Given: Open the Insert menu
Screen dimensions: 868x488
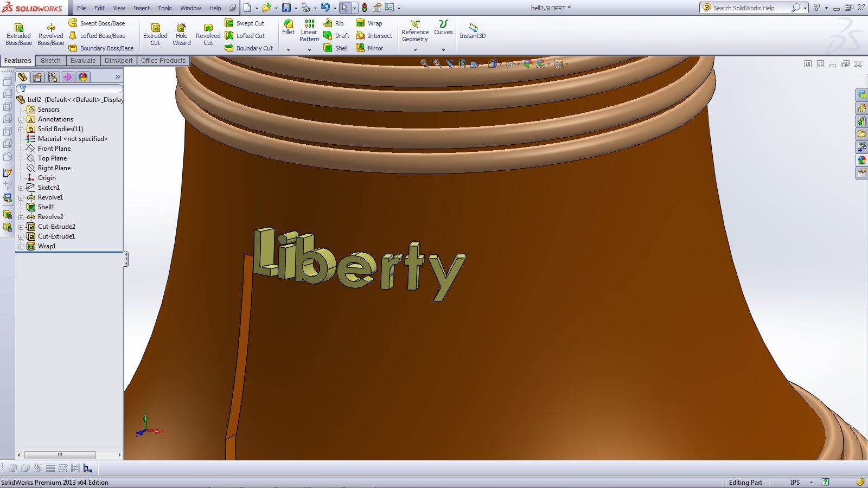Looking at the screenshot, I should 142,8.
